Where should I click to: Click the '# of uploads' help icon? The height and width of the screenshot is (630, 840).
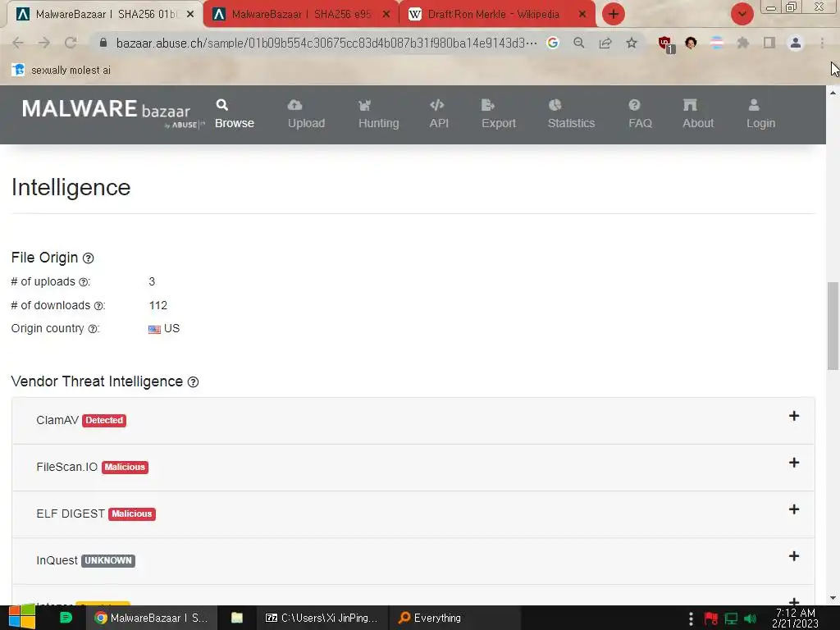click(x=83, y=282)
